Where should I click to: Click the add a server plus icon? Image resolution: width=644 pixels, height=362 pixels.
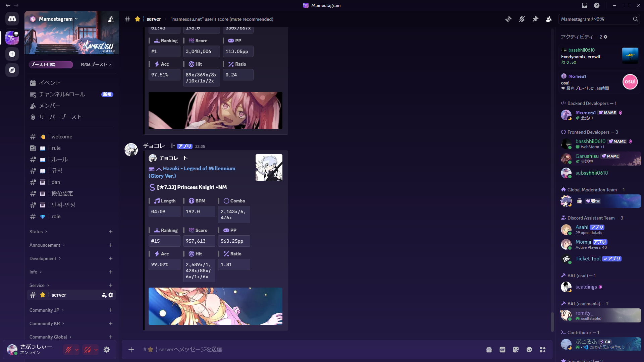[x=12, y=54]
